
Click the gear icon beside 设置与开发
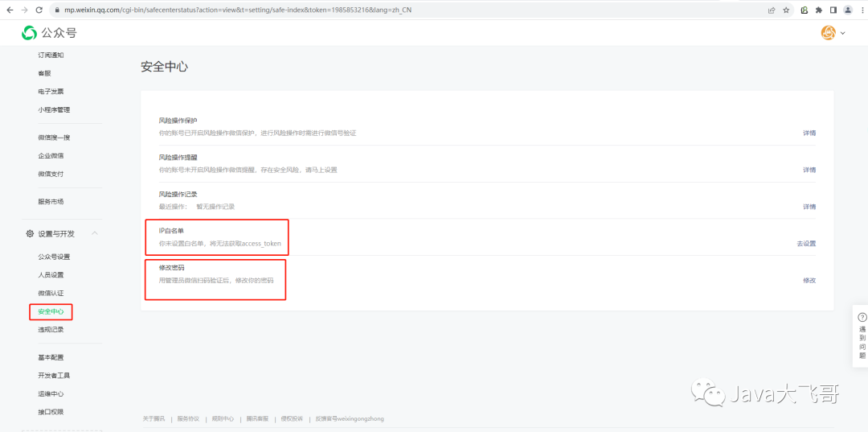(30, 234)
